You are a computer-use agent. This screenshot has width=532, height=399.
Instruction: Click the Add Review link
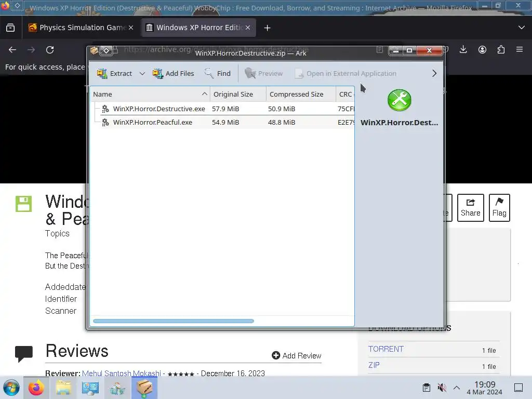click(297, 355)
